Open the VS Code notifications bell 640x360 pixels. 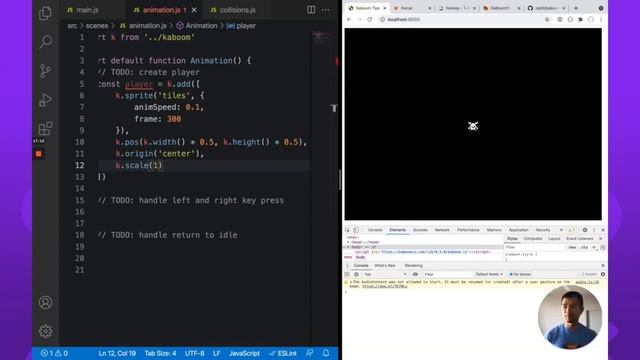tap(326, 353)
